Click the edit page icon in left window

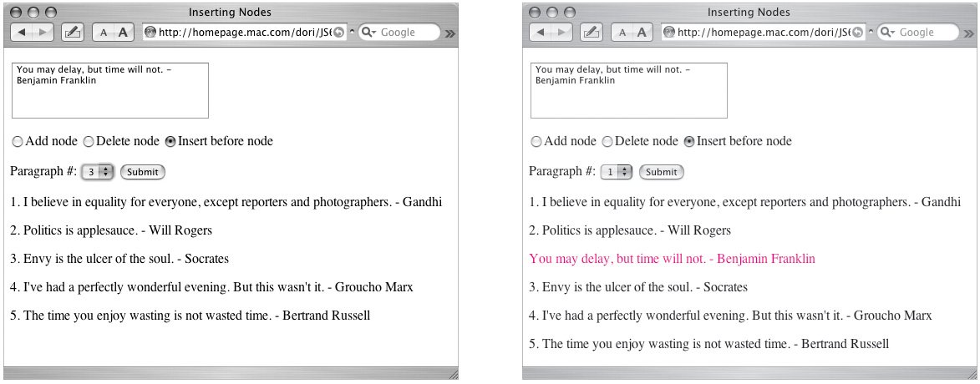pos(73,33)
